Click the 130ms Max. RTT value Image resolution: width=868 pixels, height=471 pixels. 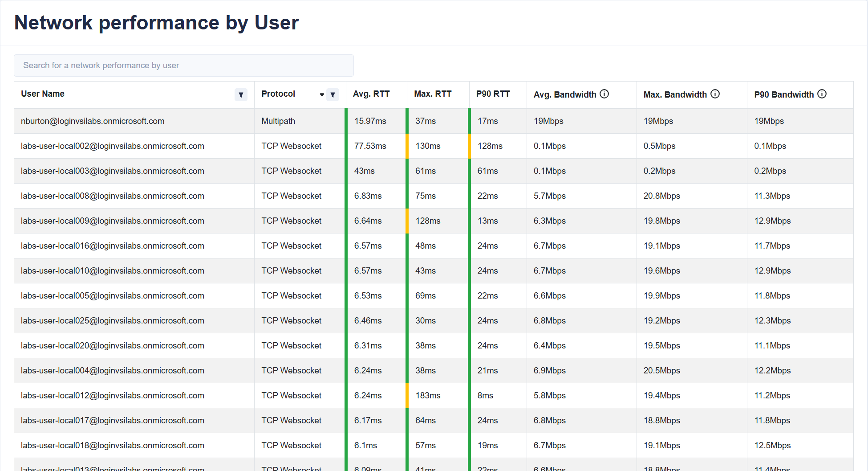coord(428,146)
